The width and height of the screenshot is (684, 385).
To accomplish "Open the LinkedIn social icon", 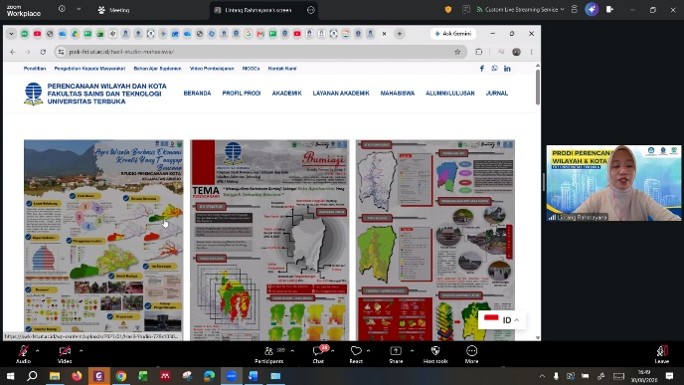I will point(507,68).
